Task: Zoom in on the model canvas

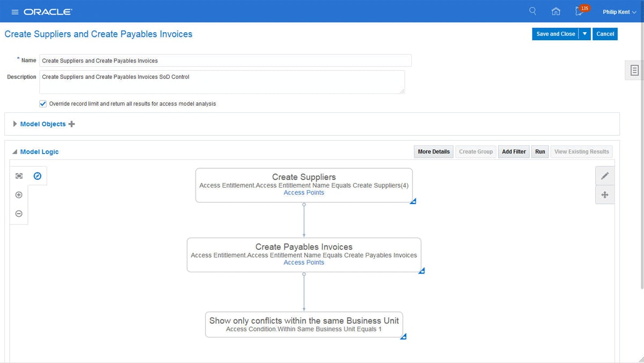Action: [x=19, y=195]
